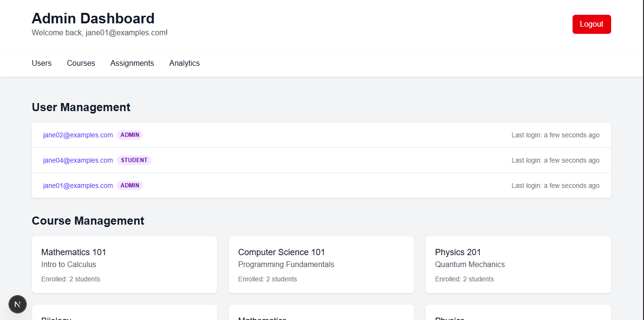Click the Quantum Mechanics course description
Screen dimensions: 644x320
click(x=470, y=264)
